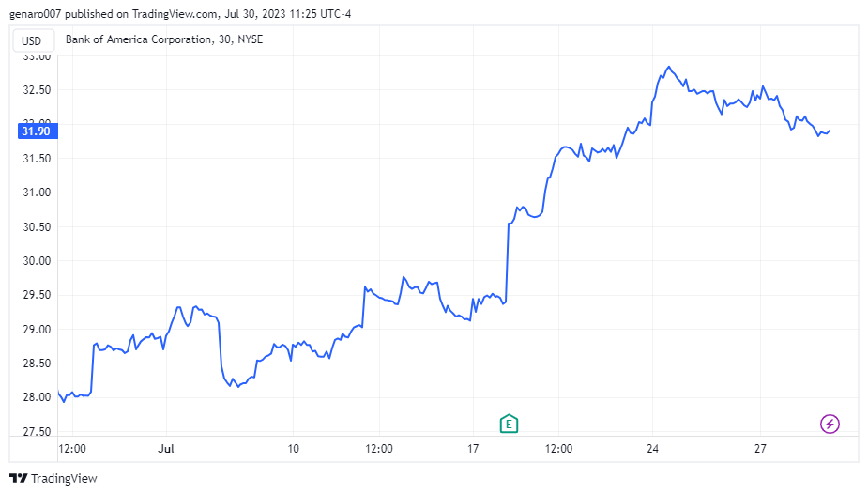This screenshot has height=495, width=868.
Task: Click the 30.00 price axis label
Action: click(x=37, y=261)
